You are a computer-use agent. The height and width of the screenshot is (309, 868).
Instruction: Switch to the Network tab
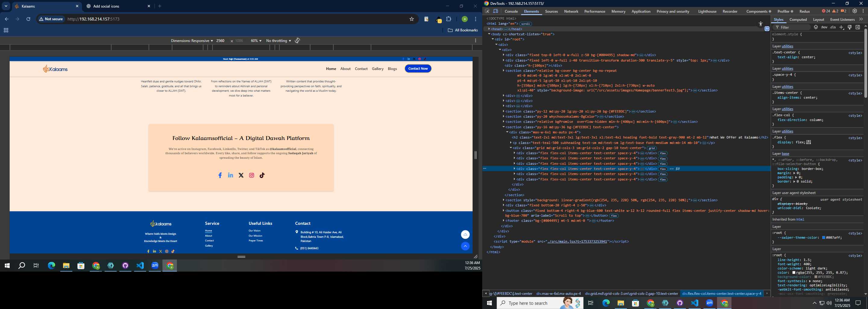coord(571,11)
